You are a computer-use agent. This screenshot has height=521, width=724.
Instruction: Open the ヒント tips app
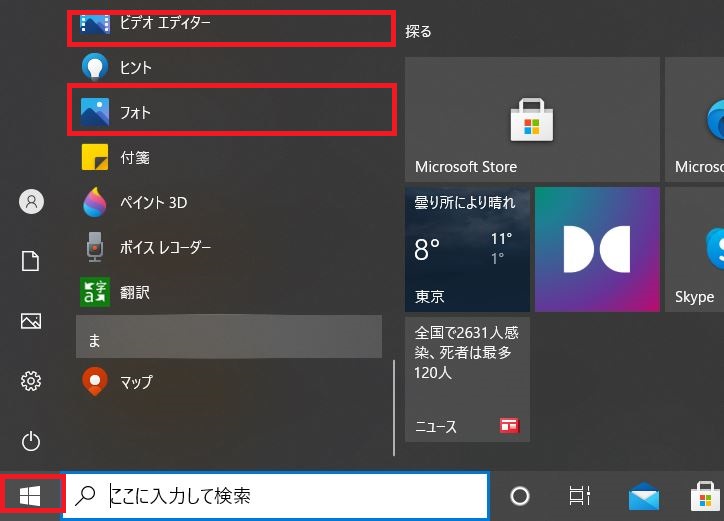pyautogui.click(x=229, y=67)
